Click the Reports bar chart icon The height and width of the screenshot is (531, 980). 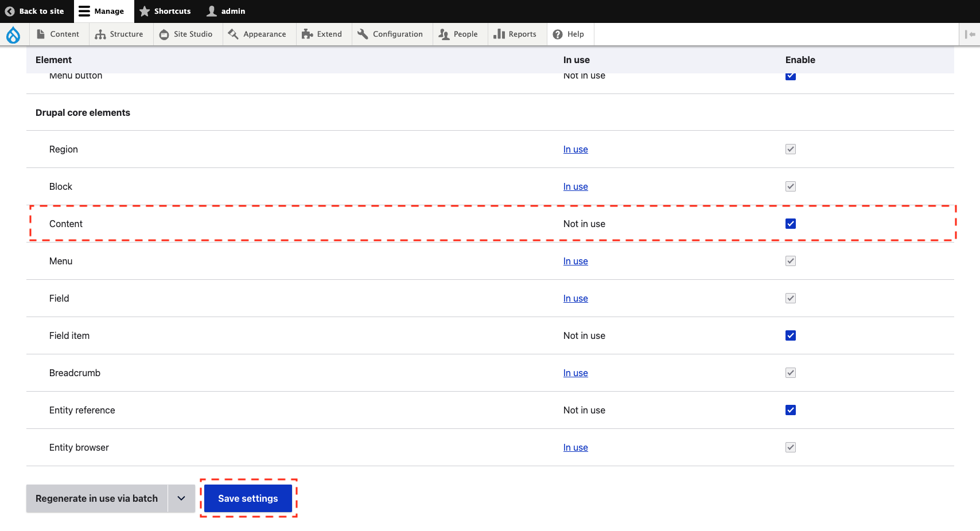point(499,34)
